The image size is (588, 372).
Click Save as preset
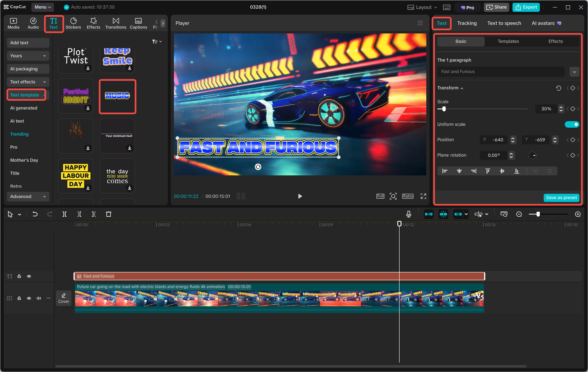[561, 198]
